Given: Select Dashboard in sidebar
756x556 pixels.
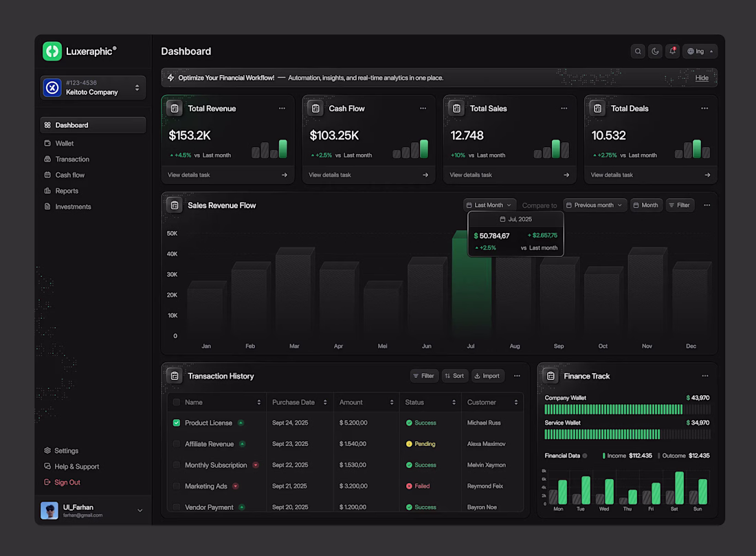Looking at the screenshot, I should tap(93, 125).
